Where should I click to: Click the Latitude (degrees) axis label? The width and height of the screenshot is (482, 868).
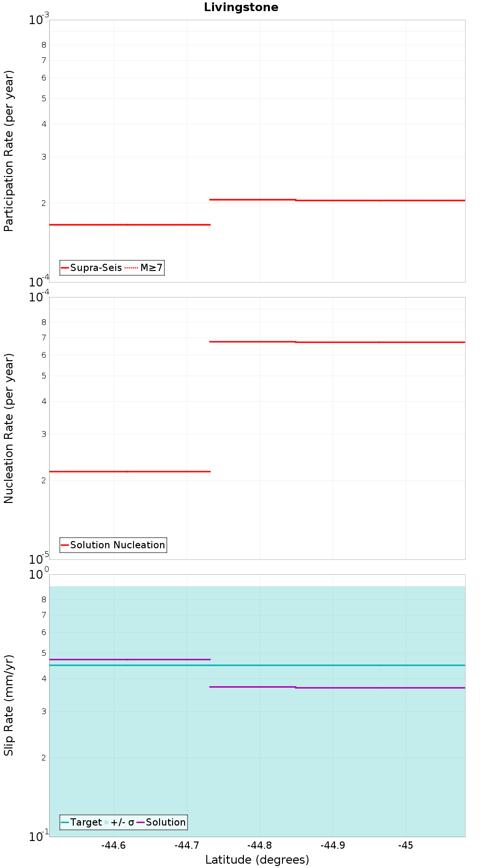pos(257,860)
